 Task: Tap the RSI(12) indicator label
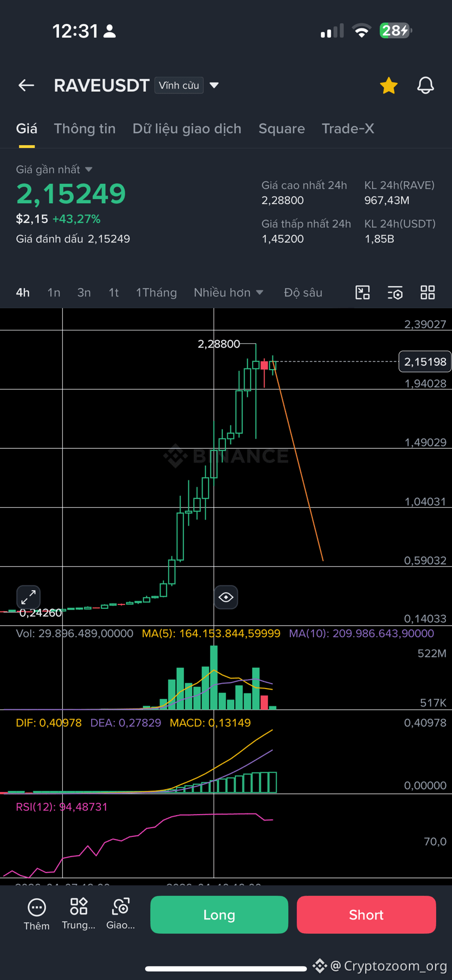pyautogui.click(x=62, y=807)
